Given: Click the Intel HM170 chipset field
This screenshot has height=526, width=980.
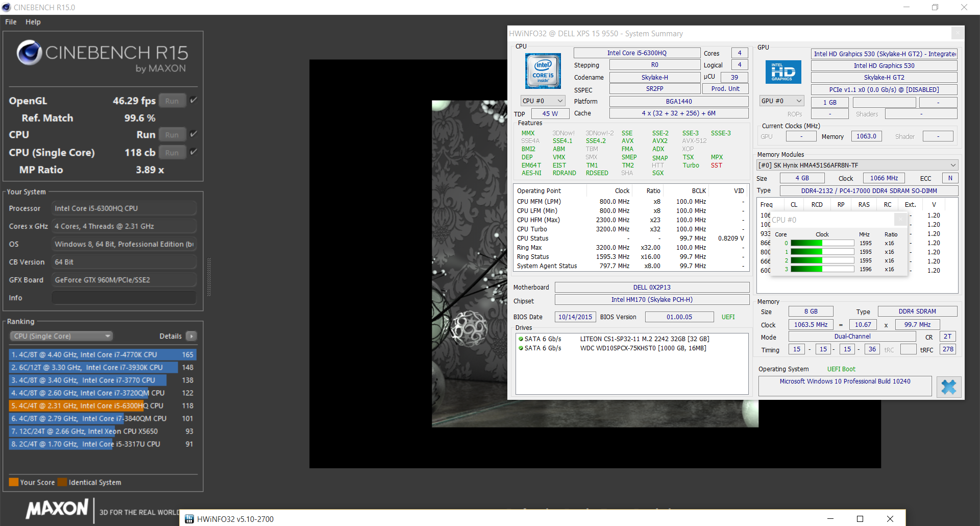Looking at the screenshot, I should click(x=652, y=300).
